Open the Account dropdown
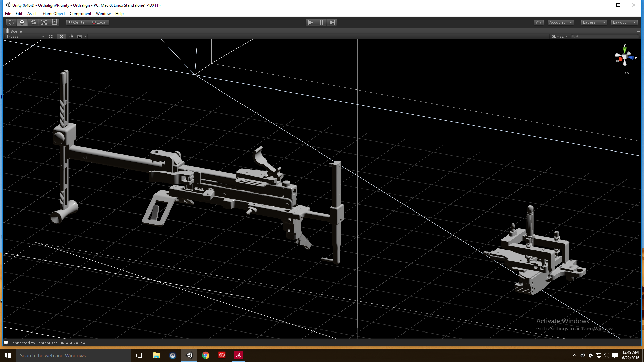 tap(560, 22)
